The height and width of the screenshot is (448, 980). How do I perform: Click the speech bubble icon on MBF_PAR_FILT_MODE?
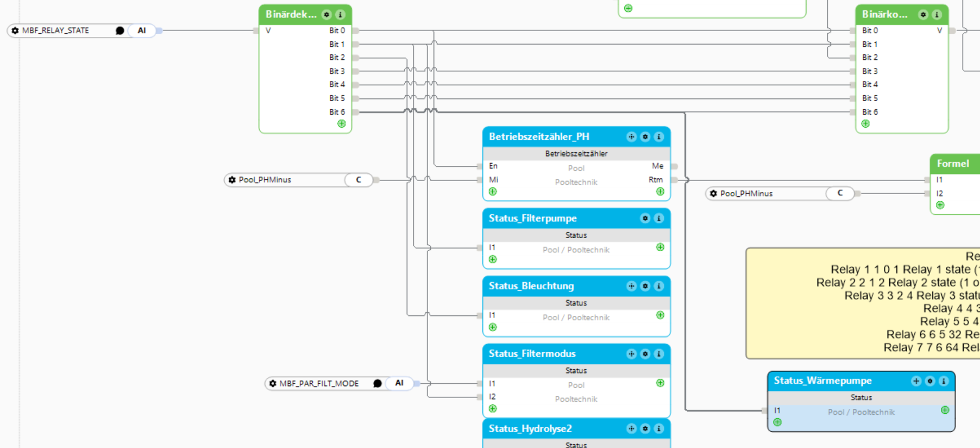(378, 384)
